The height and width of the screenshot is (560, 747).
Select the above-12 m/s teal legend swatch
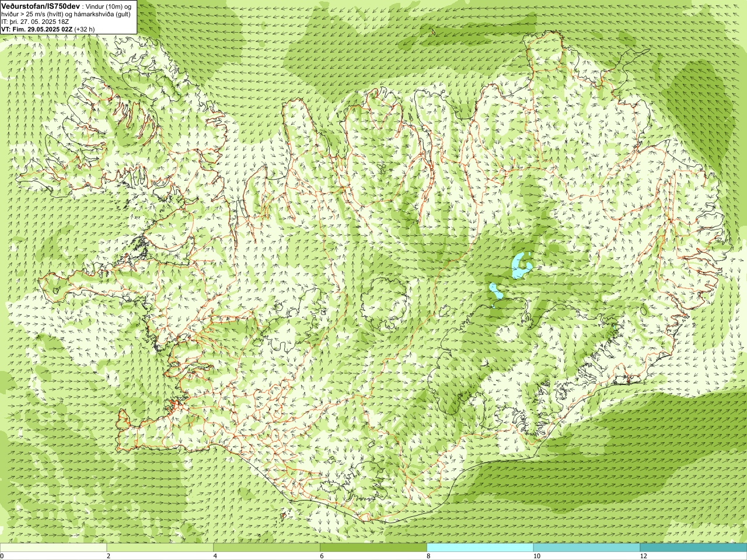coord(693,548)
